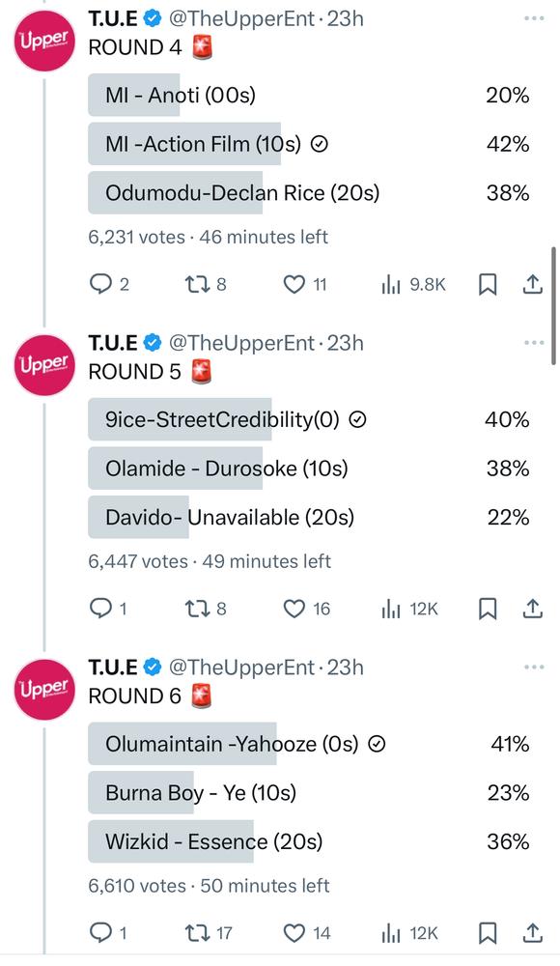The image size is (560, 966).
Task: Open more options on the ROUND 6 post
Action: click(x=534, y=668)
